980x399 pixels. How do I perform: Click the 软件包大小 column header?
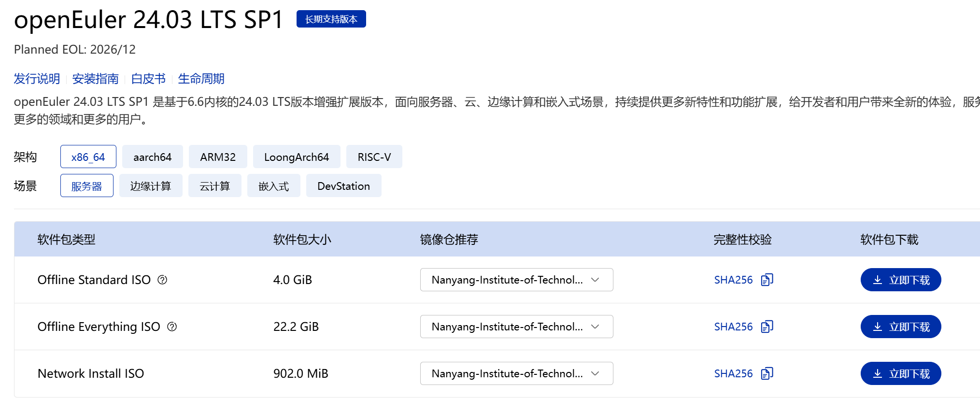[x=302, y=239]
